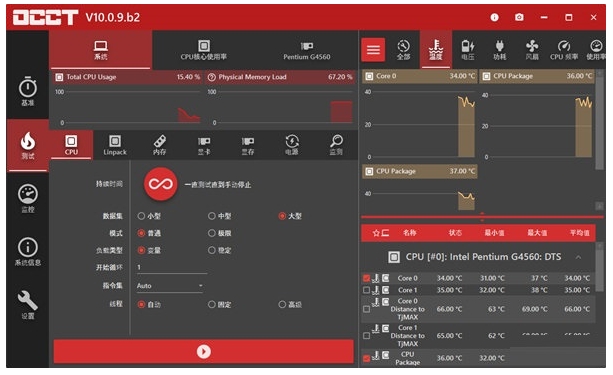This screenshot has width=613, height=375.
Task: Show all sensors with the All icon
Action: (403, 50)
